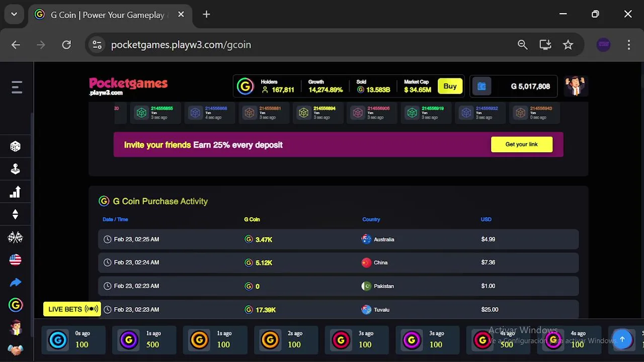
Task: Click the USD column header
Action: click(x=486, y=219)
